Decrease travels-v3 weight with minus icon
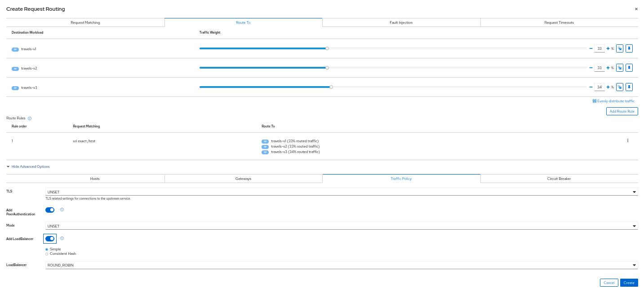Viewport: 644px width, 293px height. (591, 87)
